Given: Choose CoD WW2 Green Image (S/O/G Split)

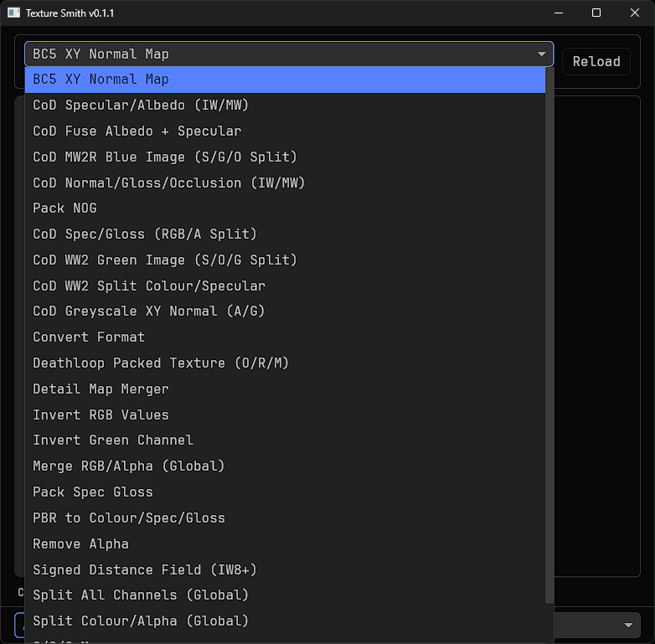Looking at the screenshot, I should pos(286,260).
